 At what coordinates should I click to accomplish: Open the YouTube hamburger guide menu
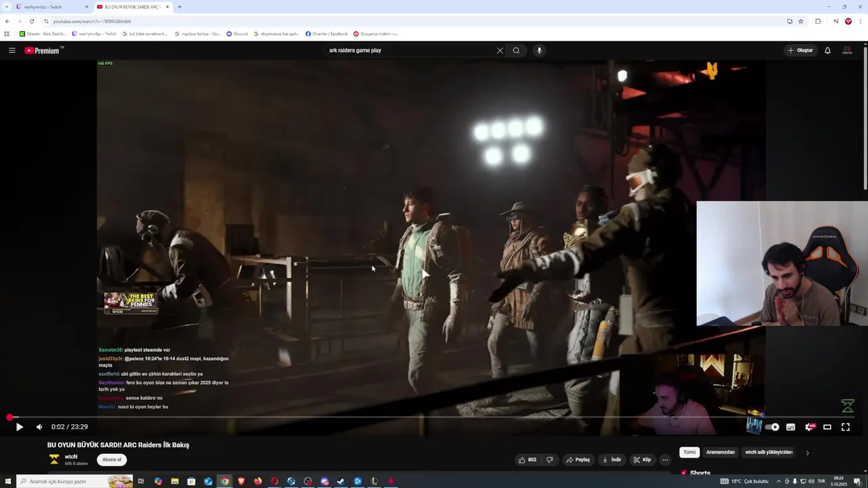pyautogui.click(x=12, y=50)
